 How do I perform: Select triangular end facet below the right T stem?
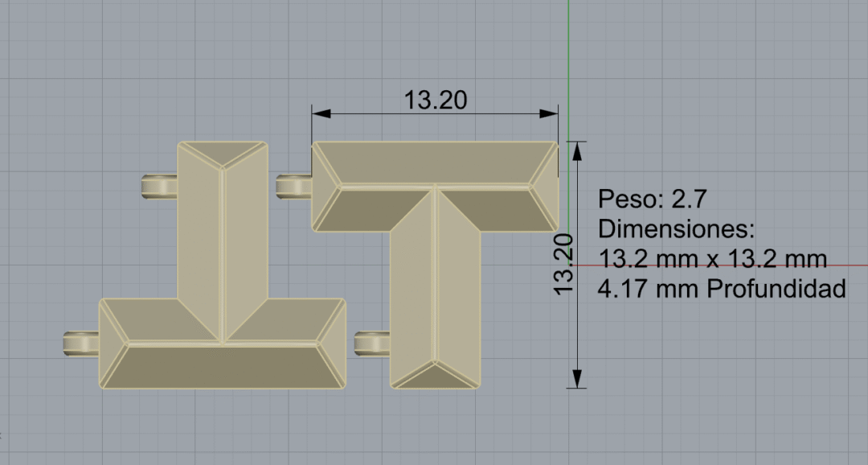(x=435, y=376)
